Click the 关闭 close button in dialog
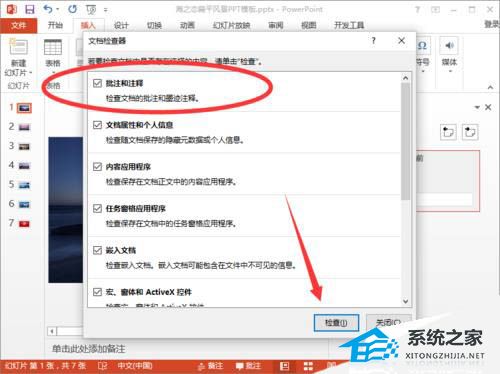The height and width of the screenshot is (374, 500). click(388, 323)
